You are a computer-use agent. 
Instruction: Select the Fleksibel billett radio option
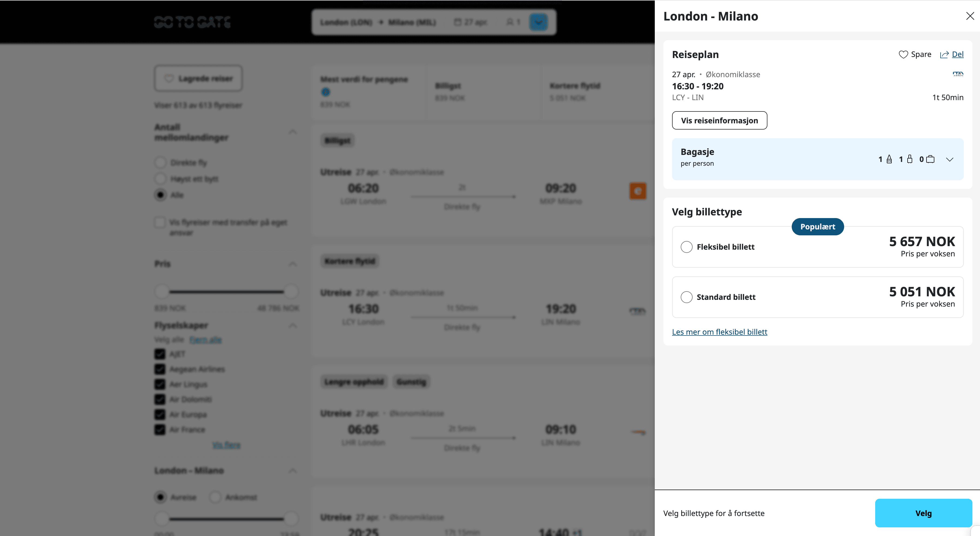tap(686, 247)
